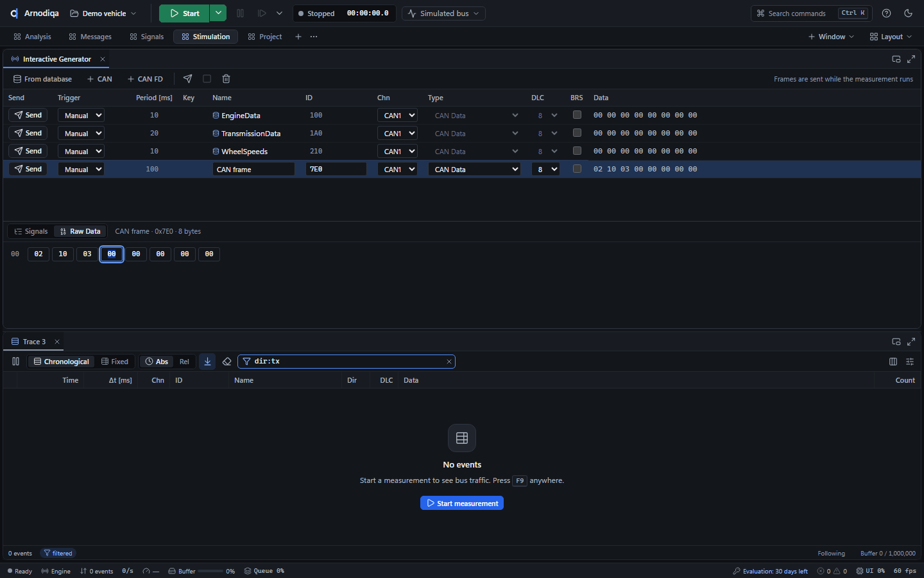Viewport: 924px width, 578px height.
Task: Expand the Start button dropdown arrow
Action: pyautogui.click(x=218, y=13)
